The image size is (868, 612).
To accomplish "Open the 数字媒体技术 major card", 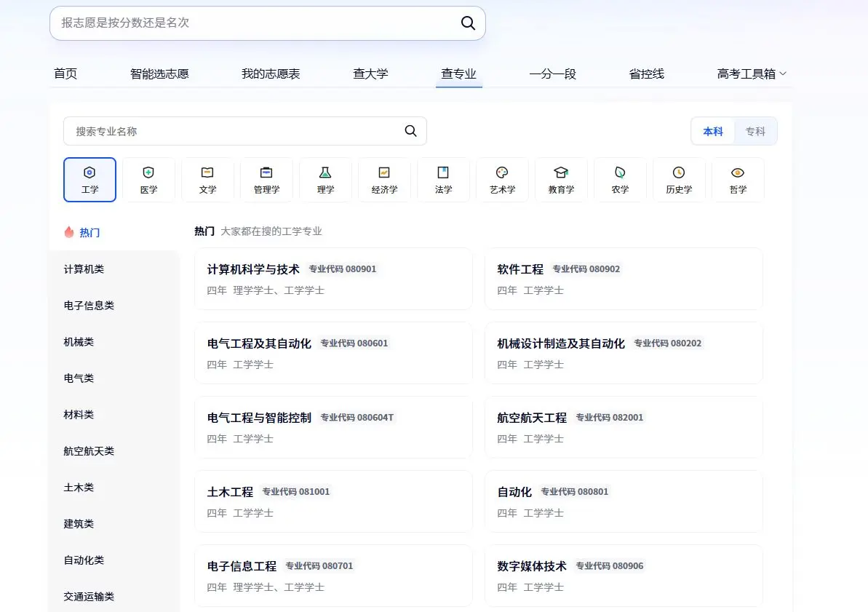I will (624, 576).
